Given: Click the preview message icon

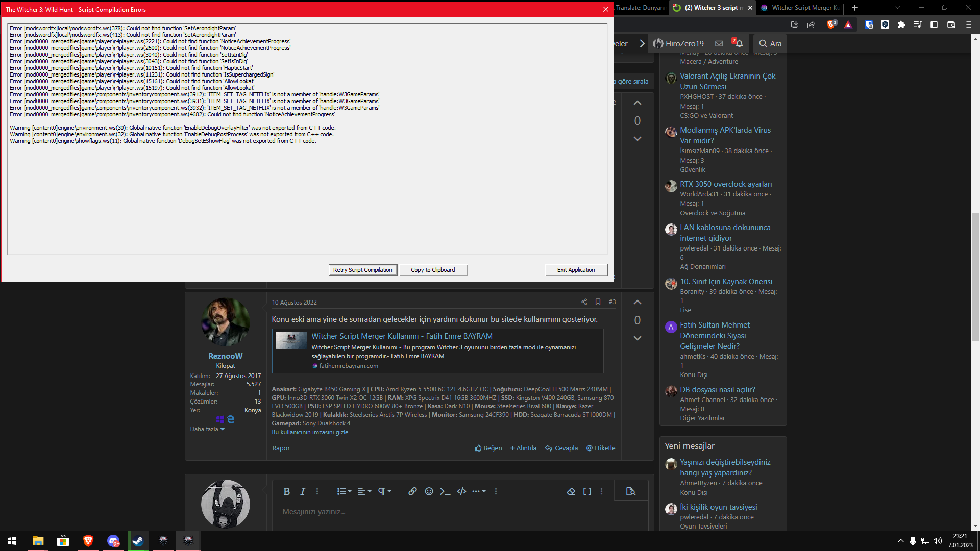Looking at the screenshot, I should 631,491.
